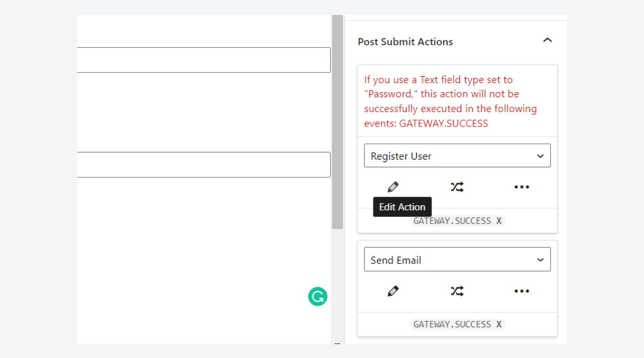Click shuffle conditions icon under Send Email
The width and height of the screenshot is (644, 358).
[457, 291]
